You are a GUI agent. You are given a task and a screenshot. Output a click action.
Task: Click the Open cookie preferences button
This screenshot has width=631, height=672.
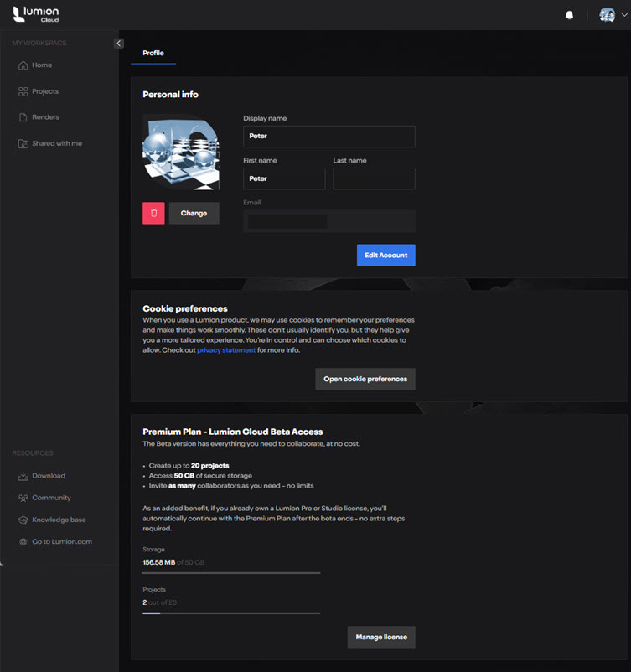[365, 379]
